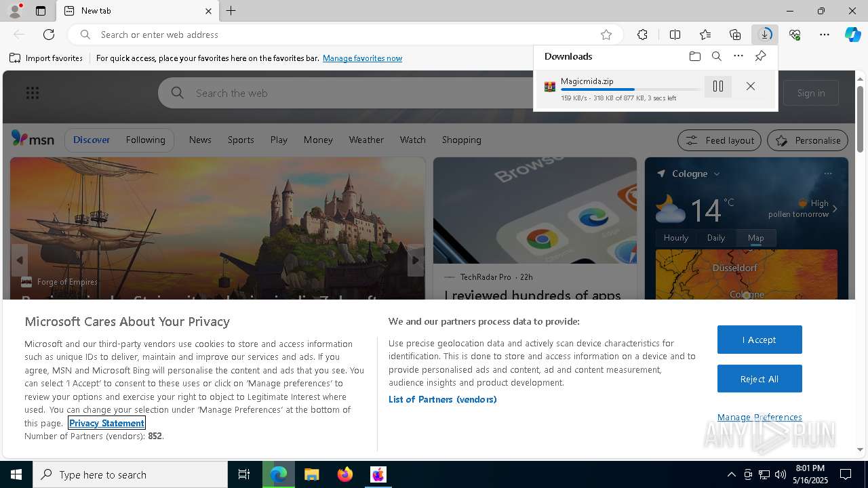This screenshot has height=488, width=868.
Task: Click I Accept cookies button
Action: 759,340
